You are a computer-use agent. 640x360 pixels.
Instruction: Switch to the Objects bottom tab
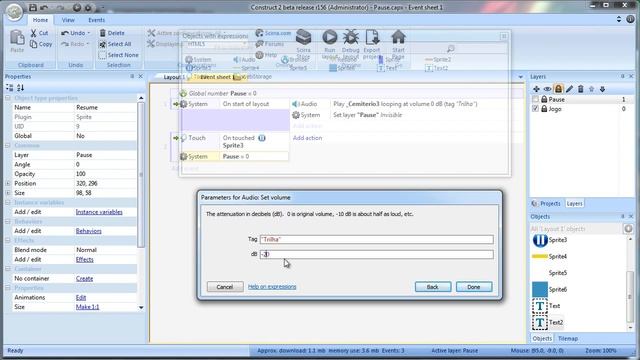tap(542, 338)
